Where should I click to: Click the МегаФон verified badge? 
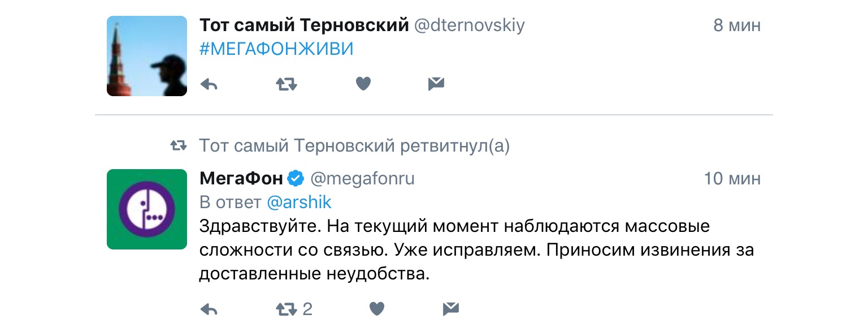(x=296, y=179)
